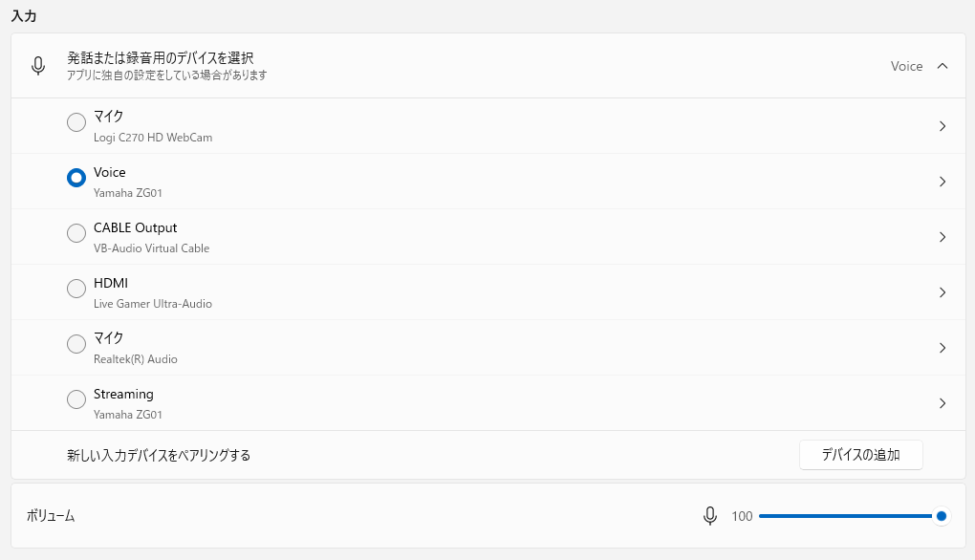This screenshot has width=975, height=560.
Task: Open Voice Yamaha ZG01 properties arrow
Action: tap(942, 182)
